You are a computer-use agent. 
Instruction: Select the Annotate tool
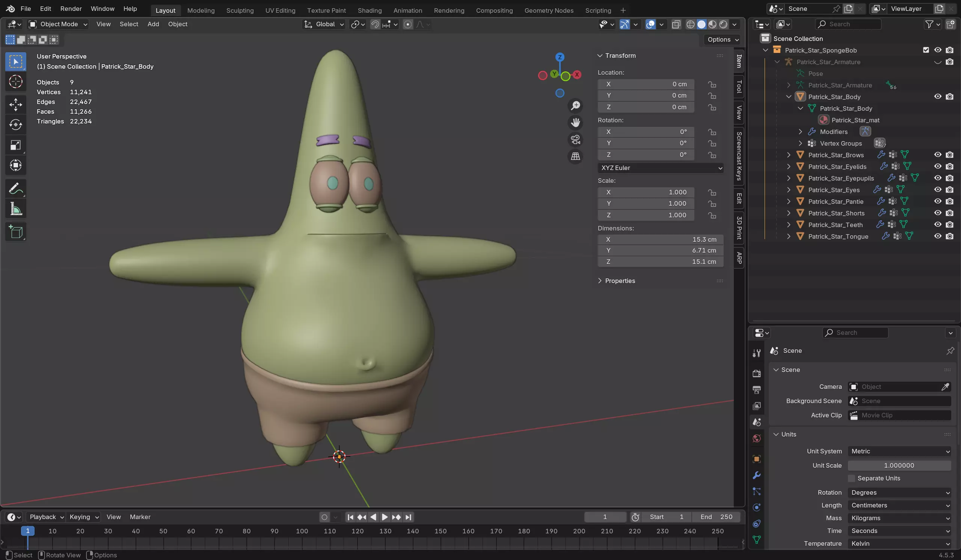[x=16, y=188]
